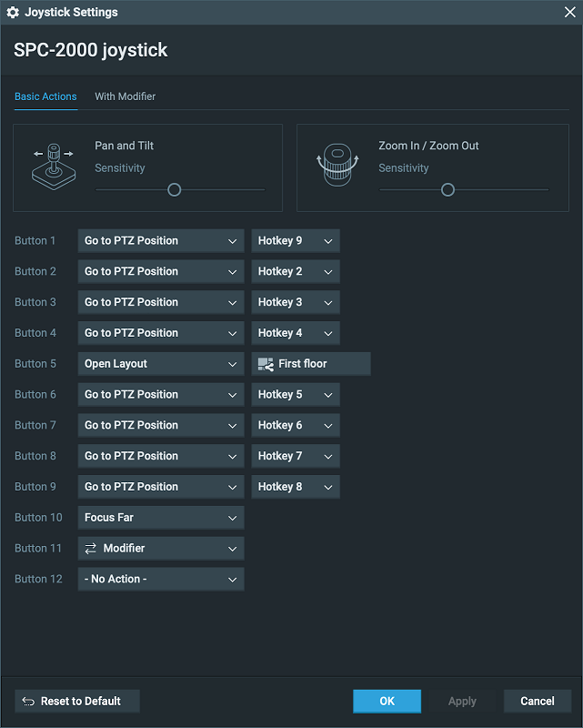Expand Button 12 No Action dropdown
Viewport: 583px width, 728px height.
point(161,580)
